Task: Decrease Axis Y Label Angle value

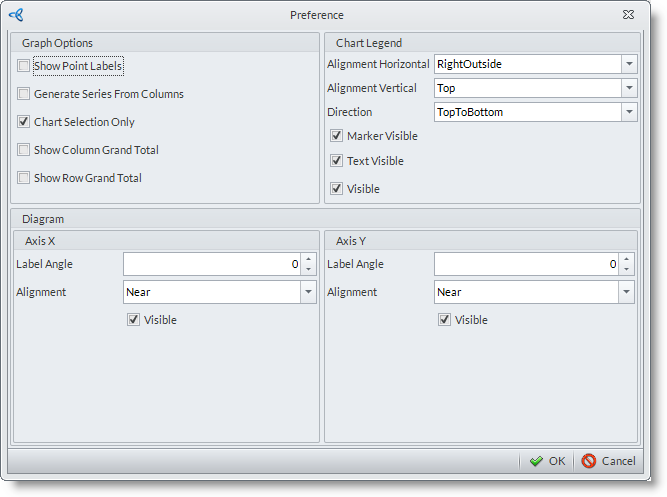Action: pos(626,269)
